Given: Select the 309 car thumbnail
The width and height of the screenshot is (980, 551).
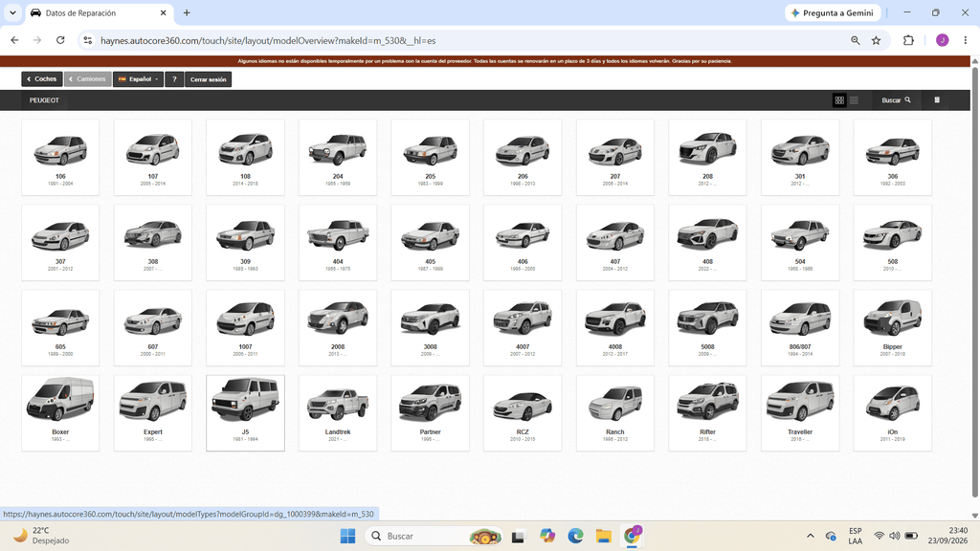Looking at the screenshot, I should click(246, 235).
